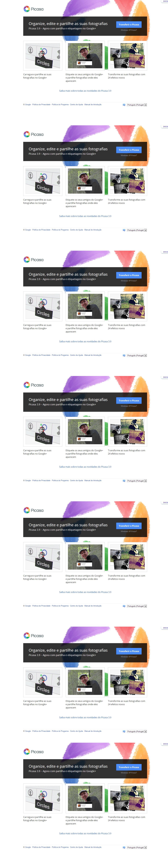Click the language speech icon in bottom page copy
The height and width of the screenshot is (868, 168).
click(x=124, y=847)
